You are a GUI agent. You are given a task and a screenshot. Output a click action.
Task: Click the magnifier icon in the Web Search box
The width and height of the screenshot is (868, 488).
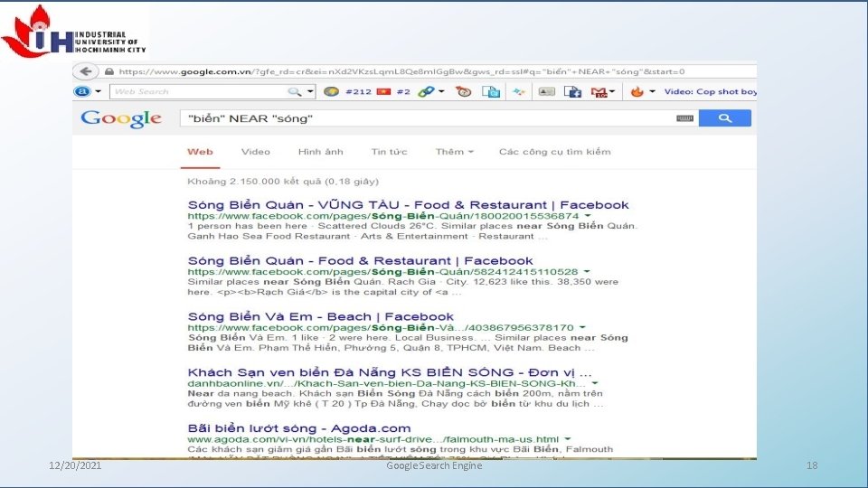295,92
